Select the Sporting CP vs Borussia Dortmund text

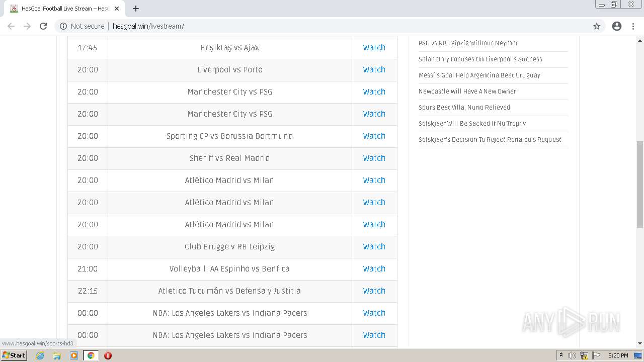pos(230,136)
